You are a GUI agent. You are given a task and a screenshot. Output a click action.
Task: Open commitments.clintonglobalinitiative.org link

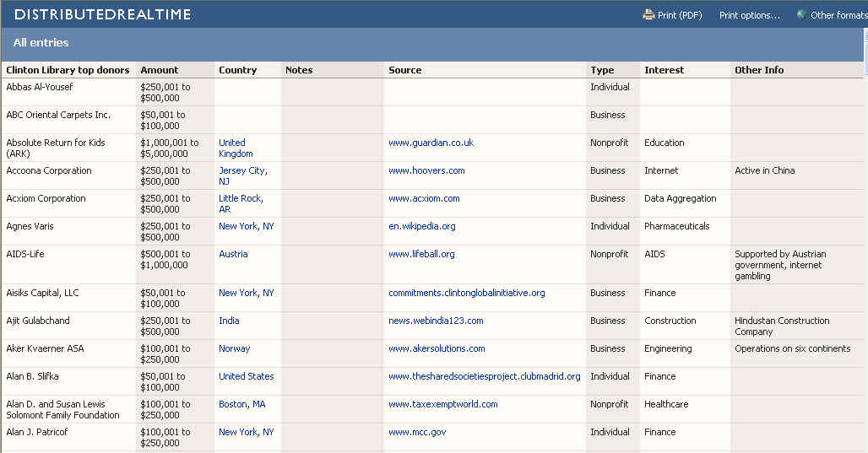point(466,293)
